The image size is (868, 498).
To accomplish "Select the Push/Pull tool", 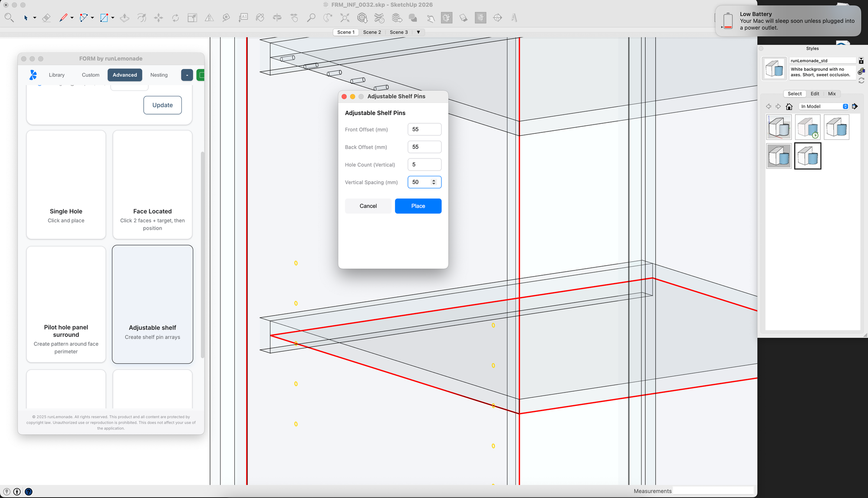I will (x=125, y=18).
